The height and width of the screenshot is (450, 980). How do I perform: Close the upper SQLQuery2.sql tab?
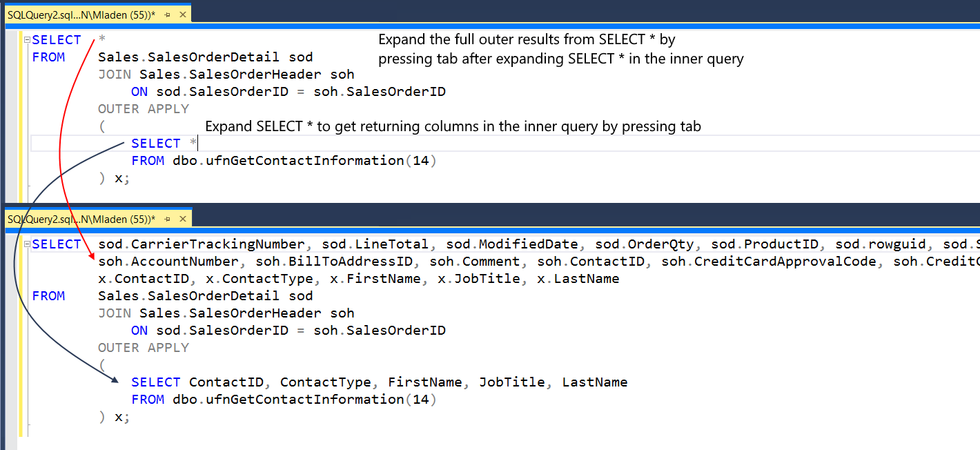click(x=182, y=14)
